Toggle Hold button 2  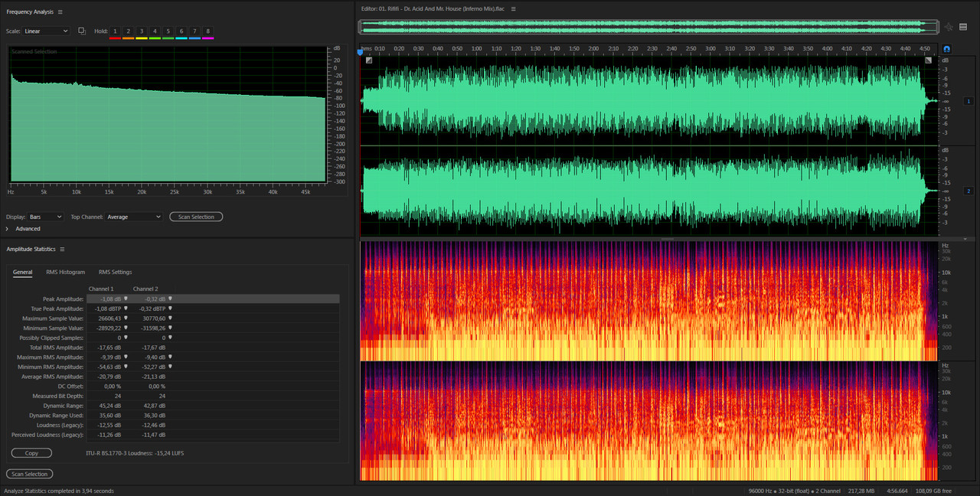[x=129, y=31]
